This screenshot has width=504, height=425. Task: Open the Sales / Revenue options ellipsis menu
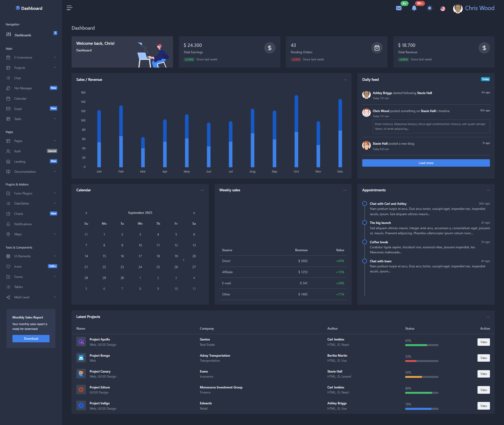345,79
